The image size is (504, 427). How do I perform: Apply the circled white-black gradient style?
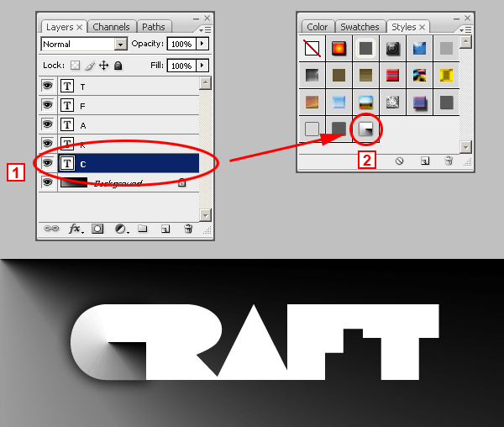coord(365,129)
